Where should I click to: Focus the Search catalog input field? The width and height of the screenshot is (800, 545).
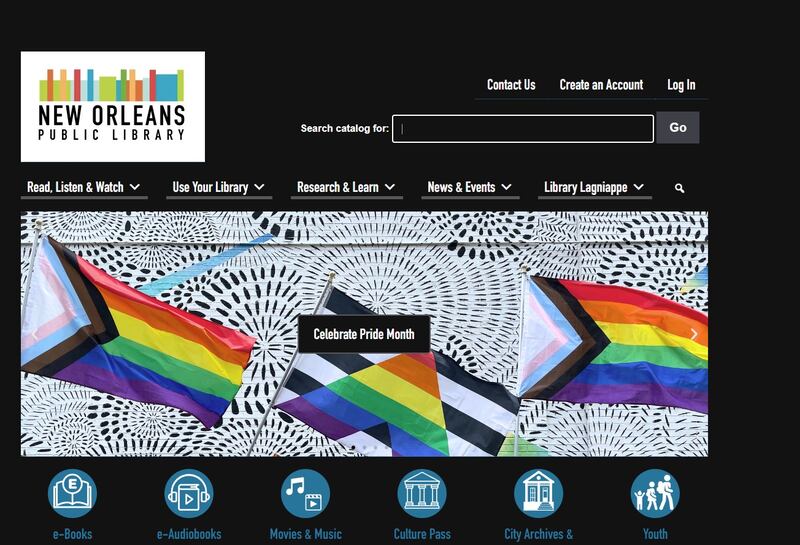pos(522,128)
